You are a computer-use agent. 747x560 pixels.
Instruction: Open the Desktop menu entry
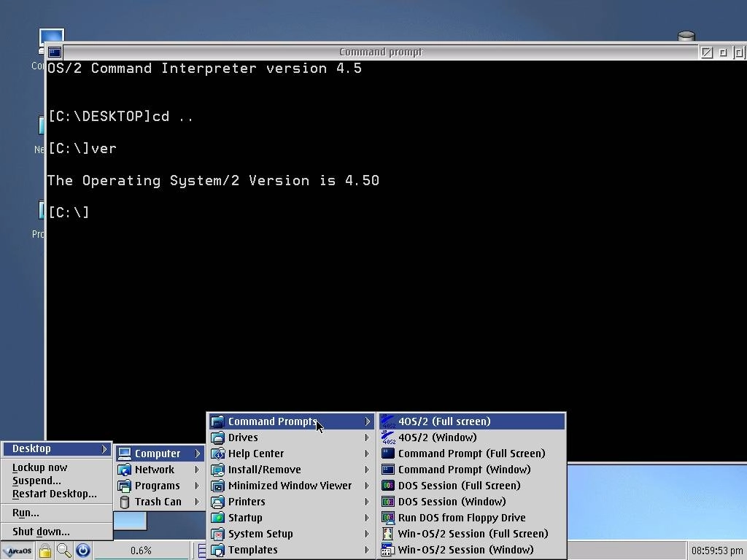coord(56,449)
